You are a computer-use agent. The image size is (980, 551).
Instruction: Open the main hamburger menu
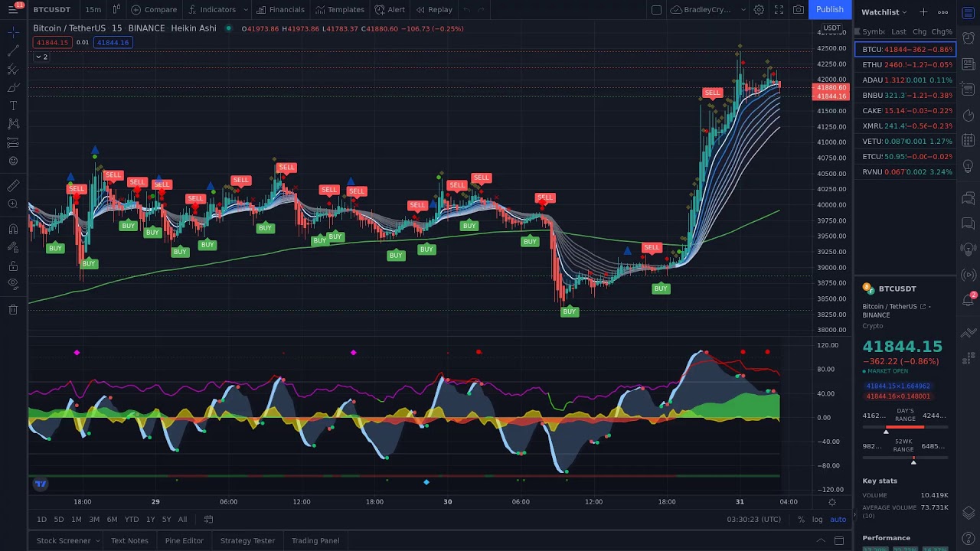14,9
